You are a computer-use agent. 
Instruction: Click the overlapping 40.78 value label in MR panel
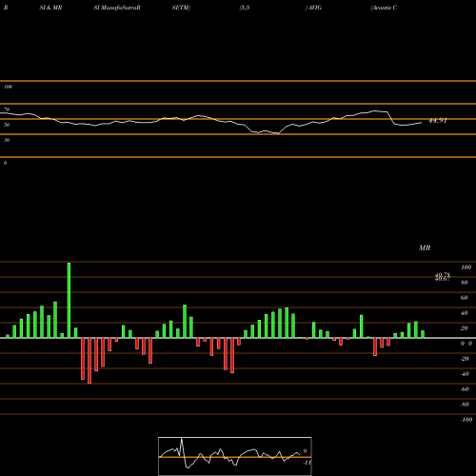[443, 275]
